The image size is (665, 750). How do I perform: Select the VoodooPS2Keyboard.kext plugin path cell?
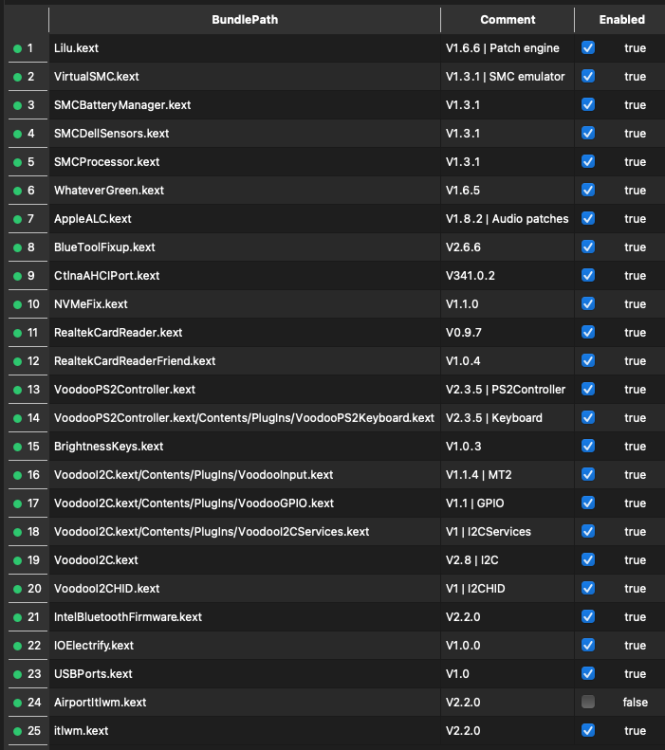coord(244,418)
